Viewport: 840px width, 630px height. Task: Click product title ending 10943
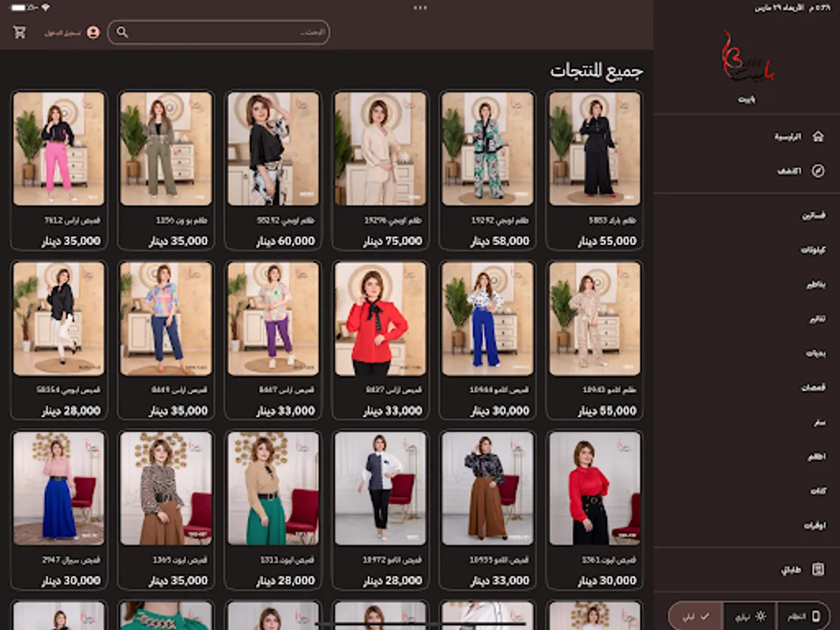(x=609, y=390)
